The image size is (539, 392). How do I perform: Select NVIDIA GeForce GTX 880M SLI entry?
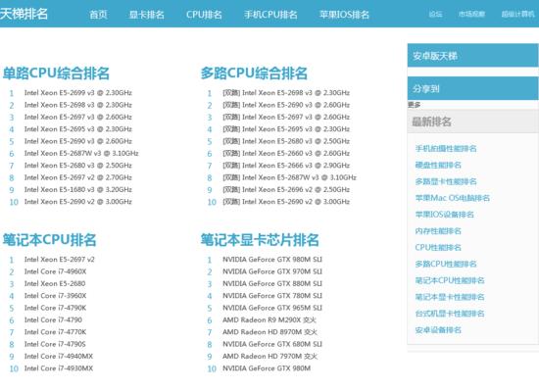272,283
